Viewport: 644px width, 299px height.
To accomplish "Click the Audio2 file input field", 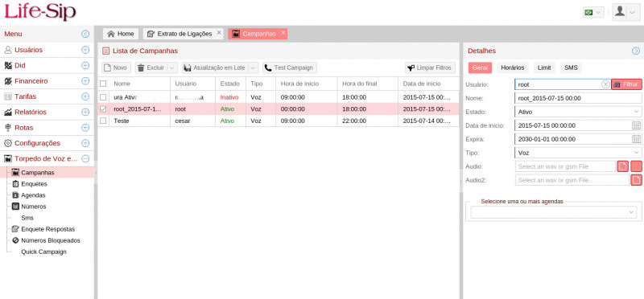I will 572,180.
